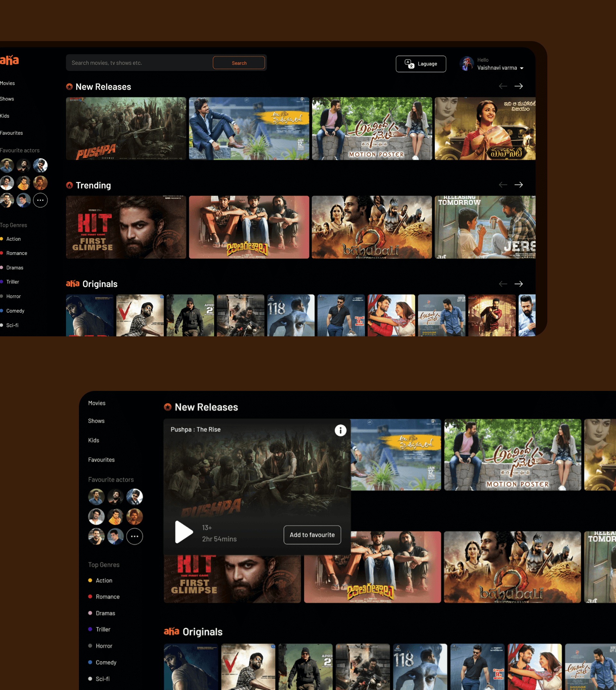Pick the Triller genre in lower screen

99,629
